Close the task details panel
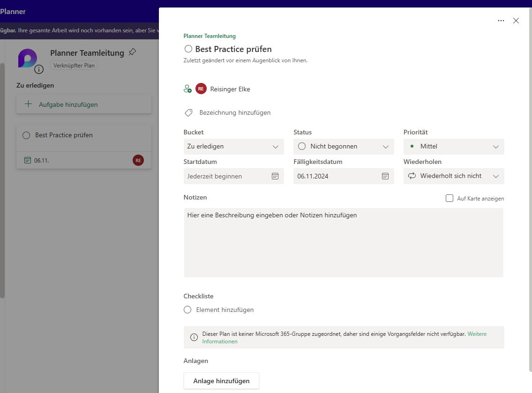 tap(516, 21)
